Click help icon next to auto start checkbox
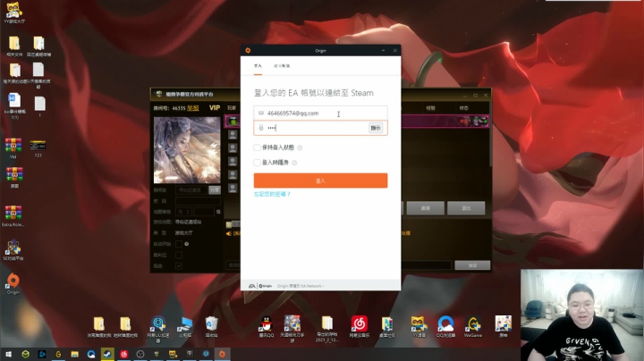The image size is (644, 361). pyautogui.click(x=186, y=244)
